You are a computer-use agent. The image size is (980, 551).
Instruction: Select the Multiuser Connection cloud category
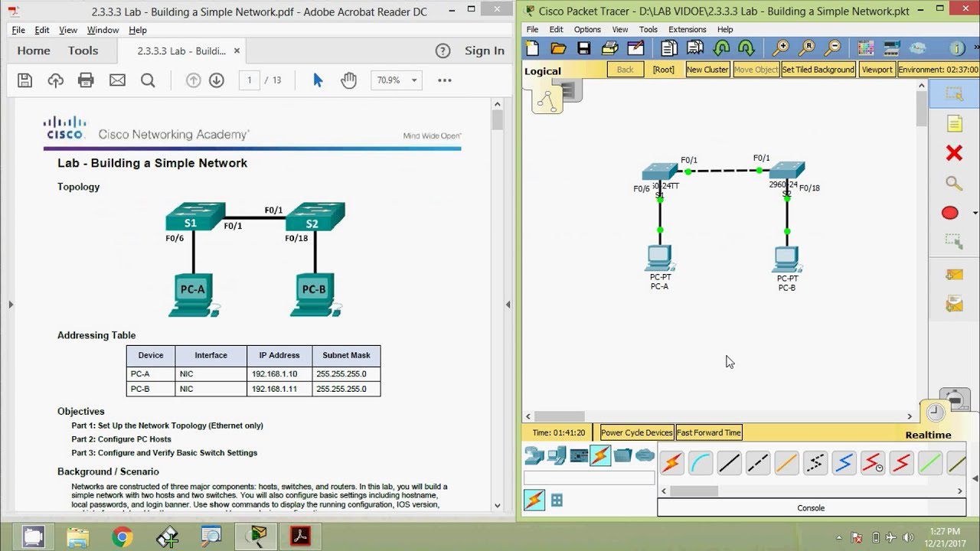645,455
